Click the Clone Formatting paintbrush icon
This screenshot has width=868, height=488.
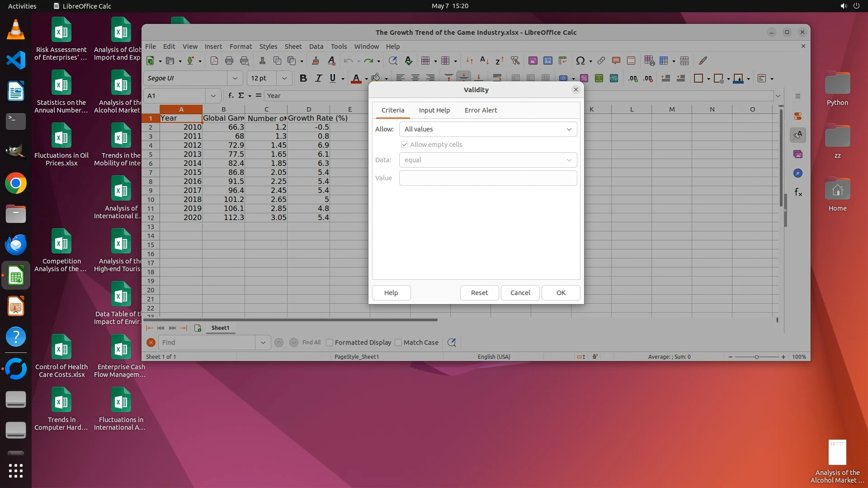[x=316, y=61]
